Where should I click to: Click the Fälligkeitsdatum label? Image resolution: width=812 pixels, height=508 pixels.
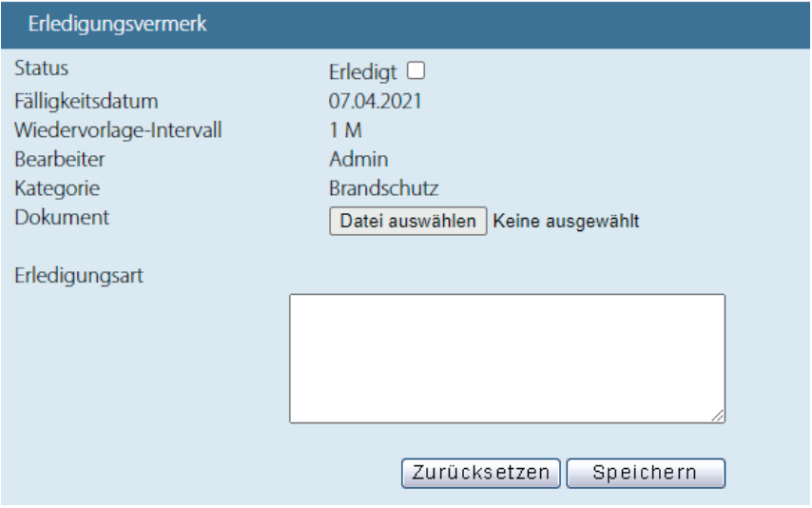click(x=86, y=100)
